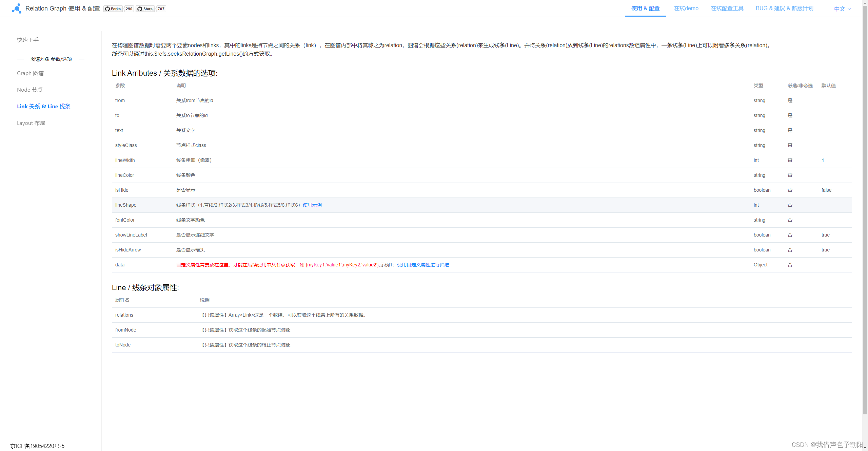
Task: Click the GitHub octocat icon on Stars badge
Action: (140, 9)
